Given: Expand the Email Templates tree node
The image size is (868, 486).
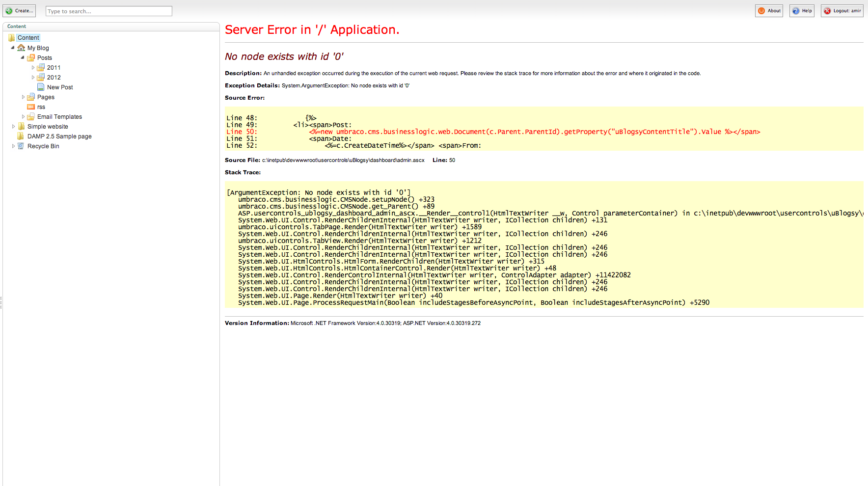Looking at the screenshot, I should click(23, 117).
